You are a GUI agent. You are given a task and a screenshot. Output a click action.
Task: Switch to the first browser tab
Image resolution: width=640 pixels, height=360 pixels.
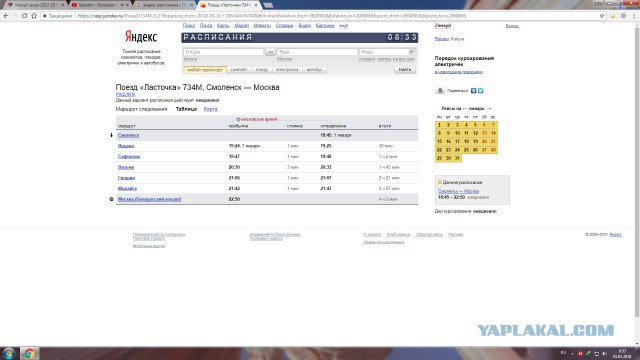[35, 5]
